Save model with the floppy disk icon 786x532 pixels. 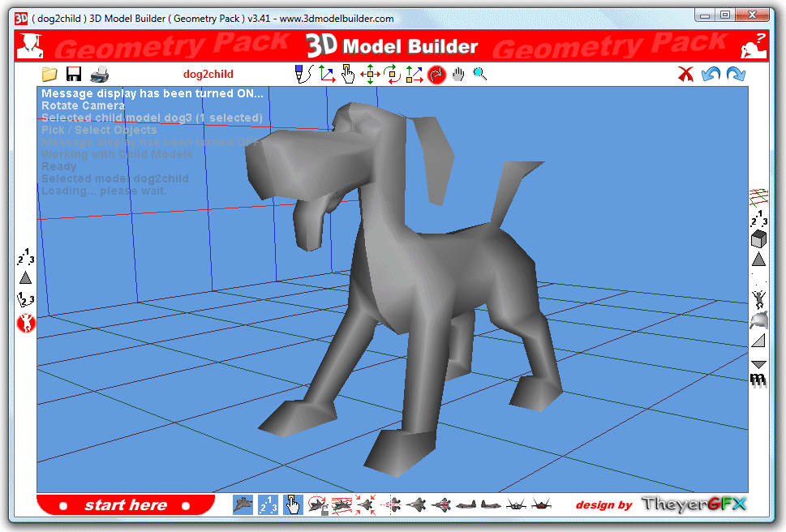pyautogui.click(x=74, y=75)
